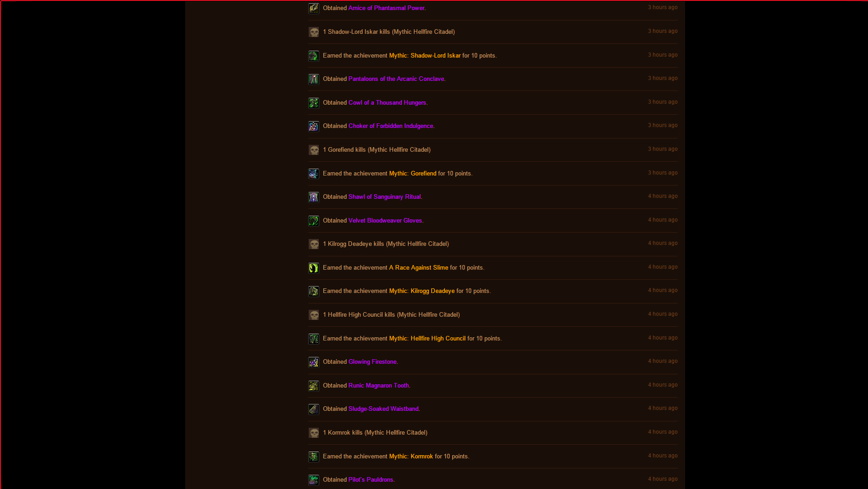Open the Shawl of Sanguinary Ritual link
Screen dimensions: 868x489
tap(385, 197)
